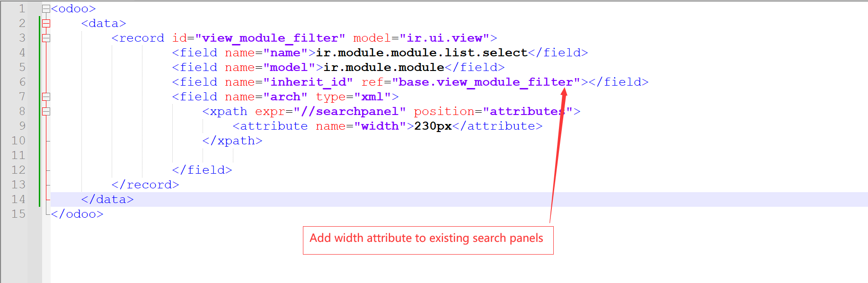The height and width of the screenshot is (283, 868).
Task: Click ir.module.module text on line 5
Action: coord(384,67)
